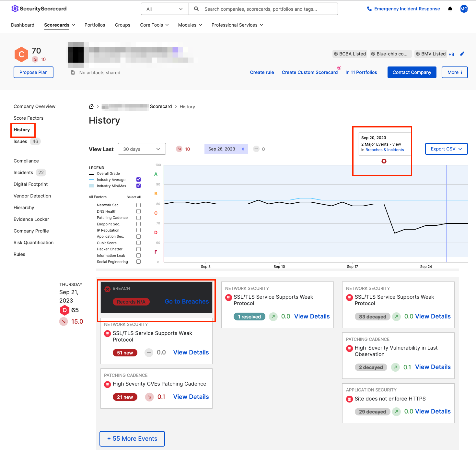
Task: Enable the Network Sec. factor checkbox
Action: 139,205
